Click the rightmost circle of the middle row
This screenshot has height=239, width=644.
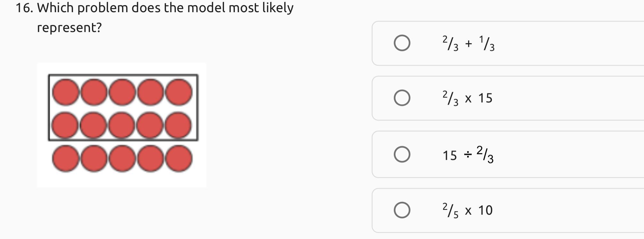(x=179, y=125)
